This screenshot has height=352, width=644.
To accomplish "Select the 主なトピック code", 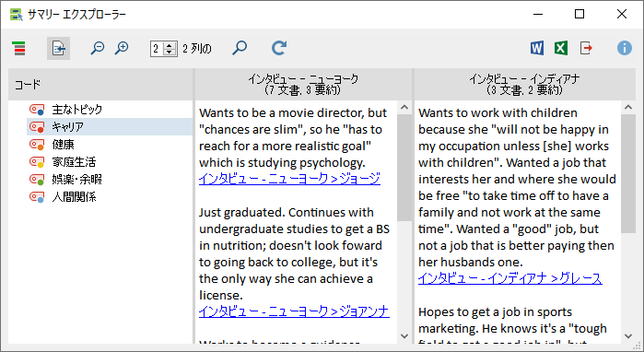I will [77, 110].
